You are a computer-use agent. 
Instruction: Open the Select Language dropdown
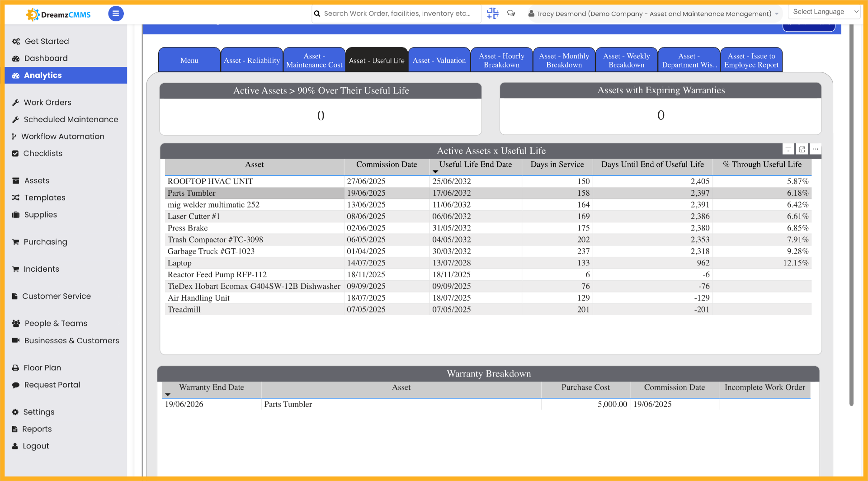click(x=824, y=11)
